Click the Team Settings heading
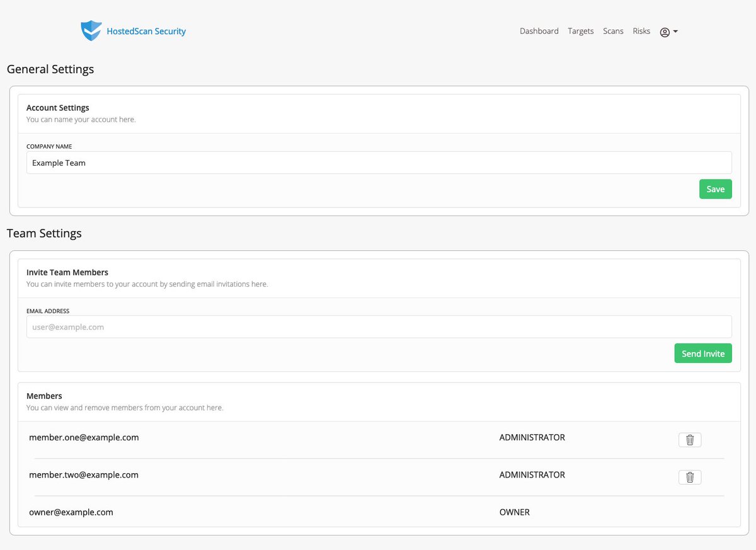The image size is (756, 550). pyautogui.click(x=44, y=233)
